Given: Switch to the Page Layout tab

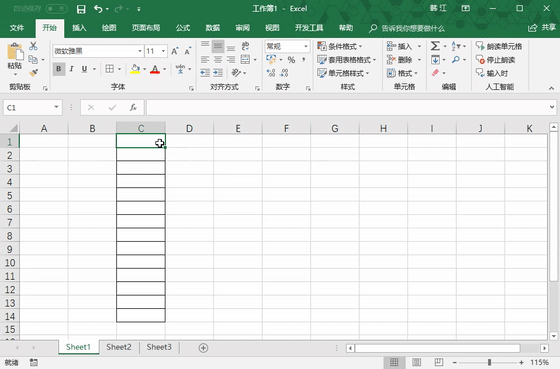Looking at the screenshot, I should click(x=146, y=28).
